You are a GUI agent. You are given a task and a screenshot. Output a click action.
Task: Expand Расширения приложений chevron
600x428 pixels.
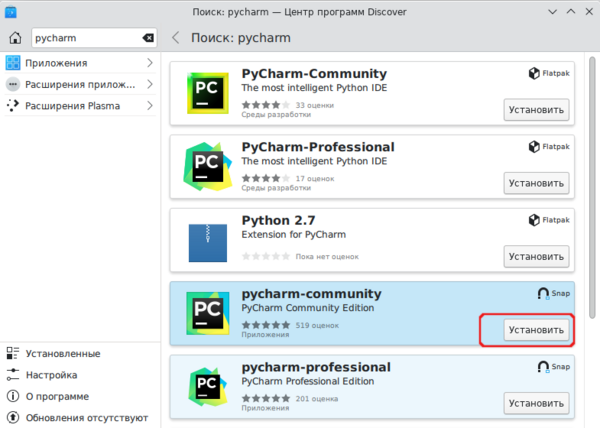[150, 84]
